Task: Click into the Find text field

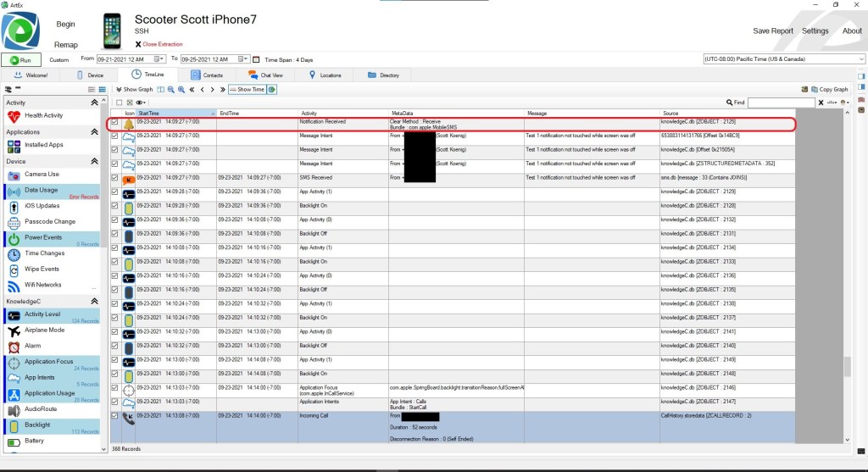Action: point(780,103)
